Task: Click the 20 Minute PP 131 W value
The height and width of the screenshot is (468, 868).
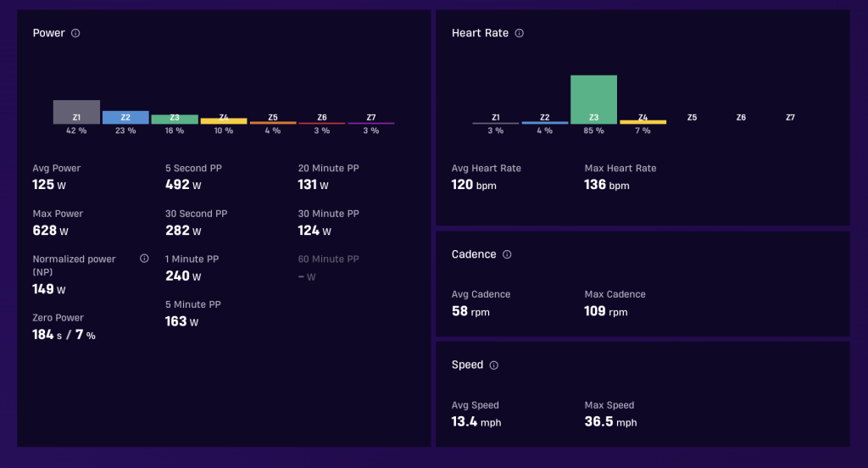Action: point(314,185)
